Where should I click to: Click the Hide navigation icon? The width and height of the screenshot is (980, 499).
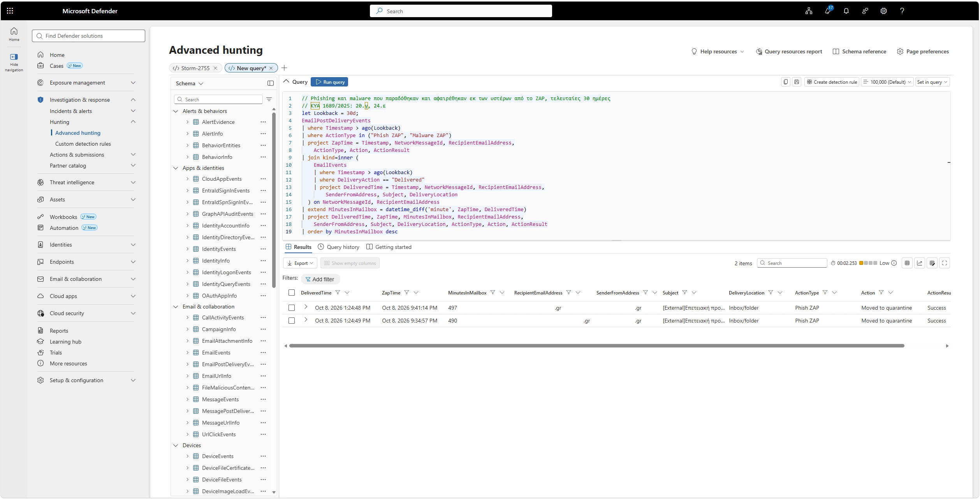coord(14,57)
